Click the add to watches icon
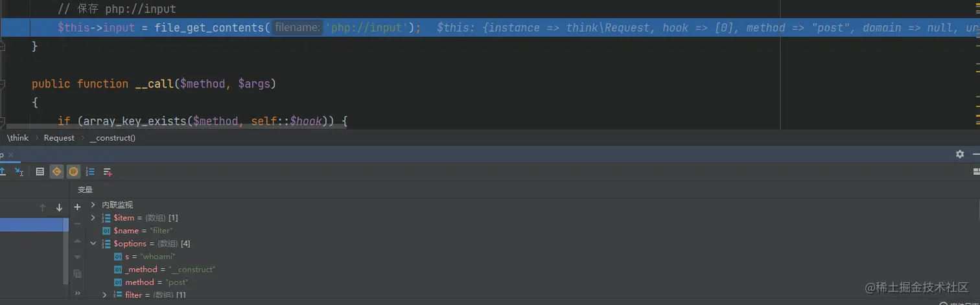Screen dimensions: 980x305 (108, 172)
